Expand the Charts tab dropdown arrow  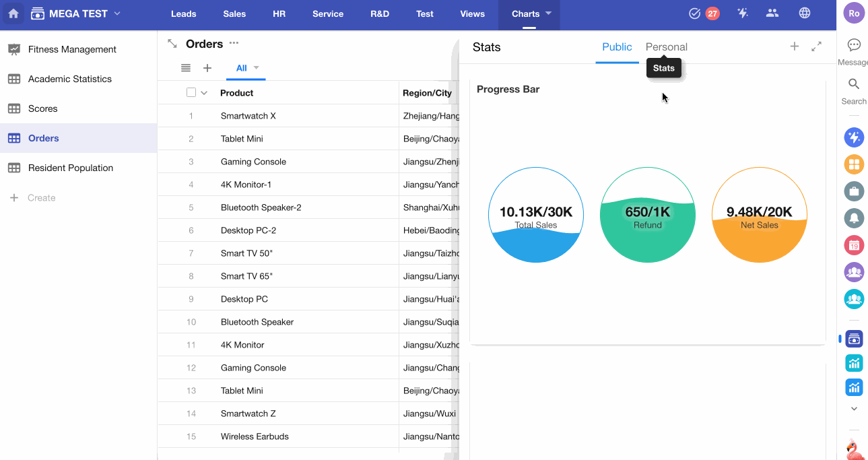(x=548, y=13)
